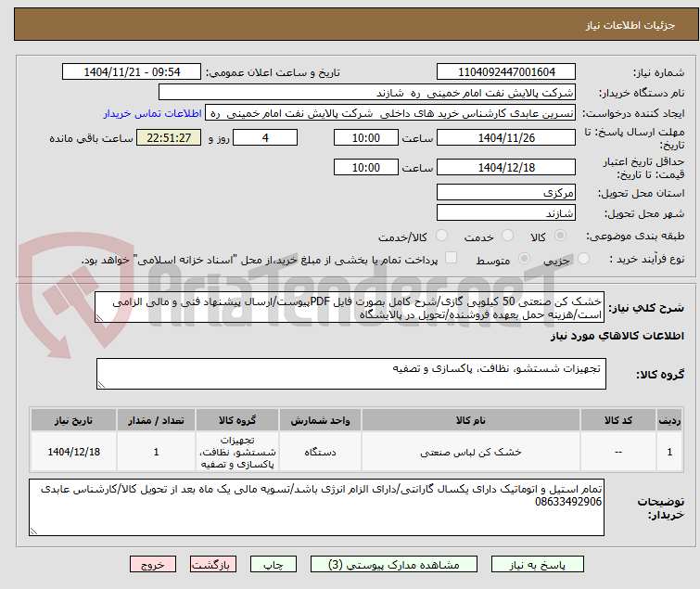
Task: Click the شماره نیاز number field
Action: click(x=506, y=72)
